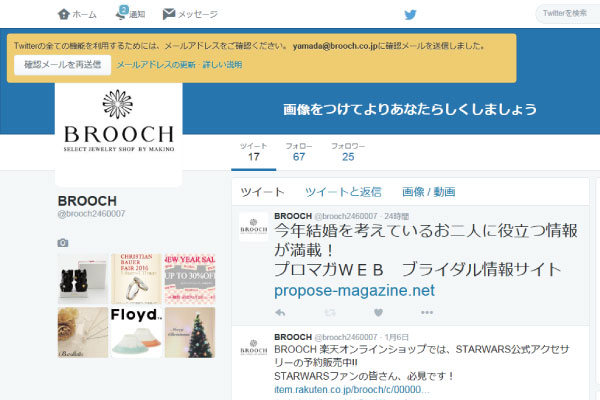Viewport: 600px width, 400px height.
Task: Click BROOCH author name on first tweet
Action: 293,216
